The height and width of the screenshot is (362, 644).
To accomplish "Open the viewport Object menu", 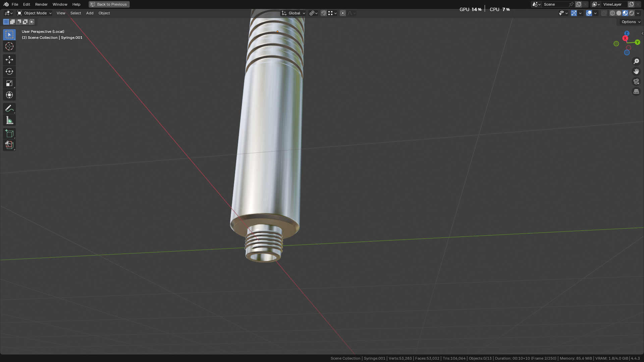I will click(104, 13).
